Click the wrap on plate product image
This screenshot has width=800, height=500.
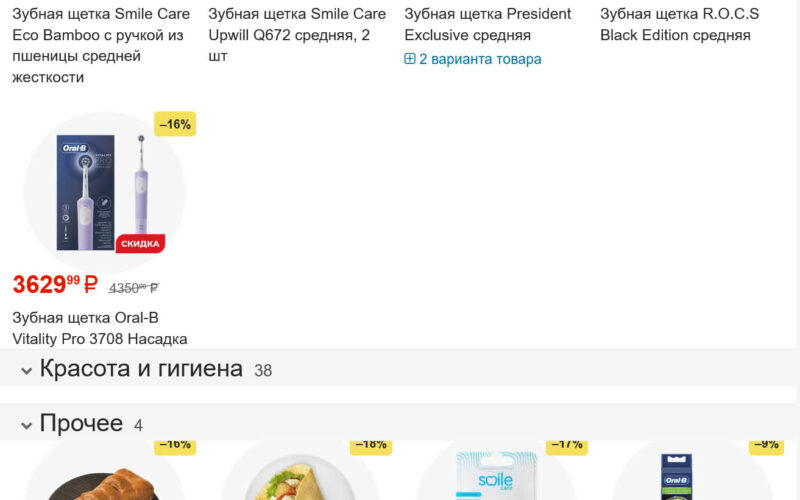click(300, 477)
